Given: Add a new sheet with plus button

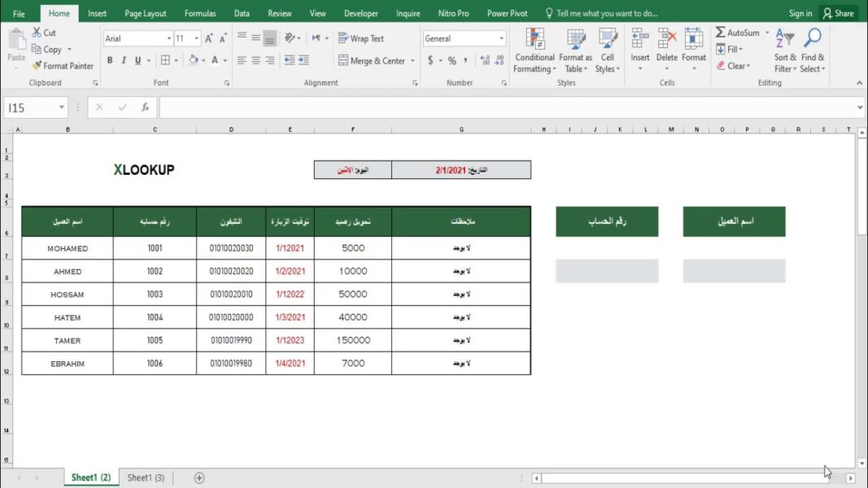Looking at the screenshot, I should 199,478.
